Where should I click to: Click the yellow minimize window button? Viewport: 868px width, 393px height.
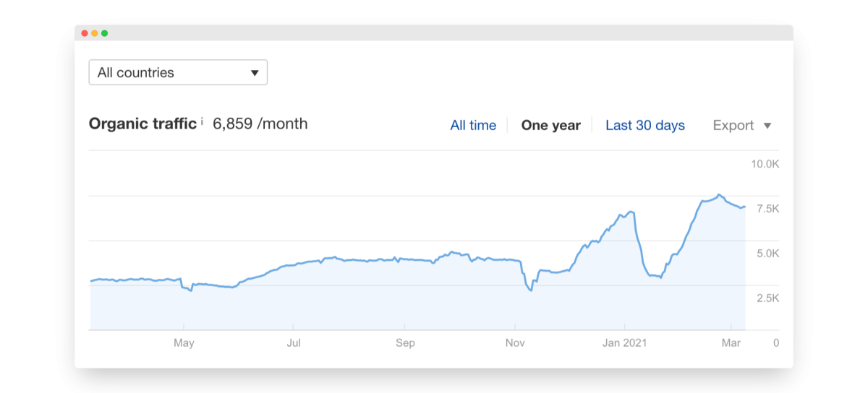95,33
